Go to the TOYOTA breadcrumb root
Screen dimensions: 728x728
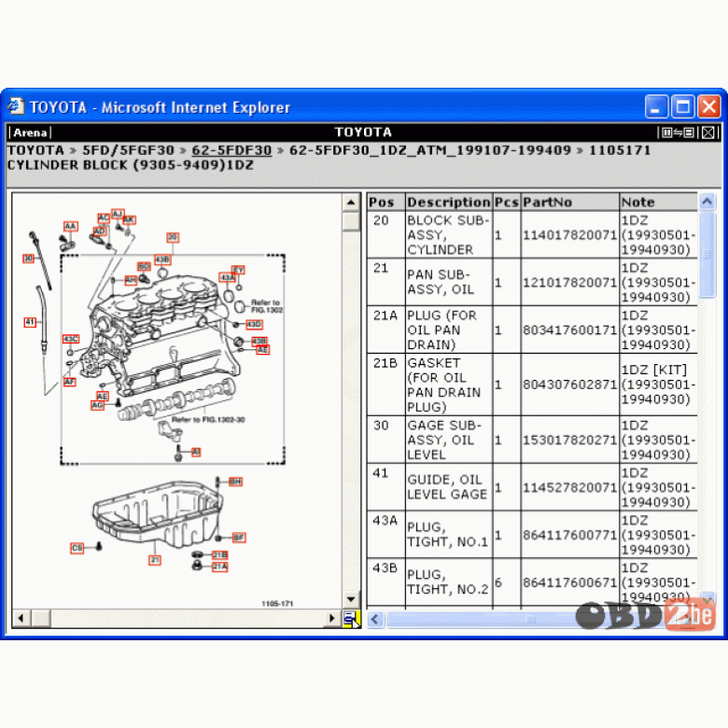(35, 150)
